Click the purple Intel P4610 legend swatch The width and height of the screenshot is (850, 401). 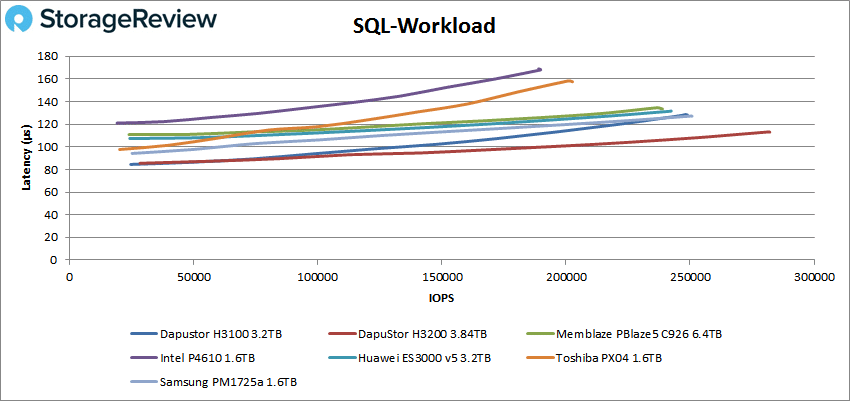tap(143, 358)
